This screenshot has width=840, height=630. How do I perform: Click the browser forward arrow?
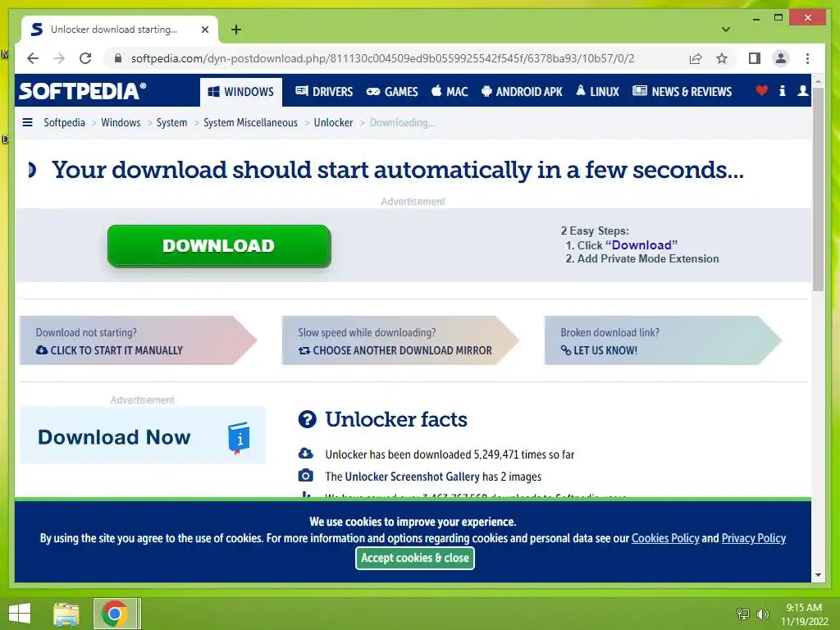click(59, 58)
